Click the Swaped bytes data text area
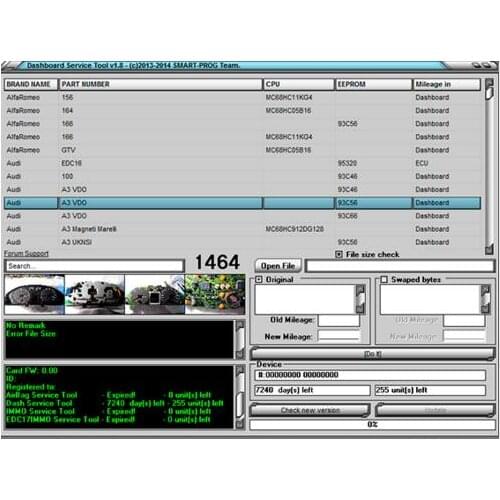The image size is (500, 500). [x=431, y=299]
